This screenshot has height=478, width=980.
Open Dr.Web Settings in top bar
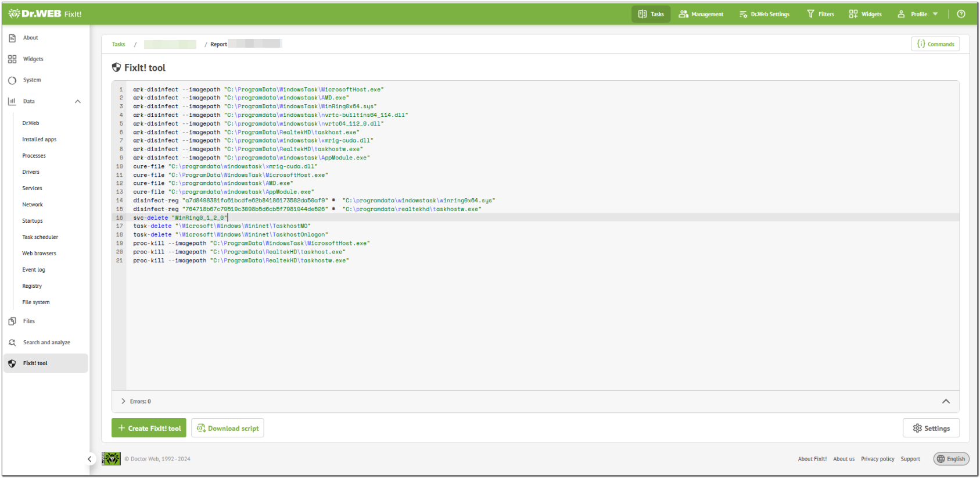click(764, 14)
